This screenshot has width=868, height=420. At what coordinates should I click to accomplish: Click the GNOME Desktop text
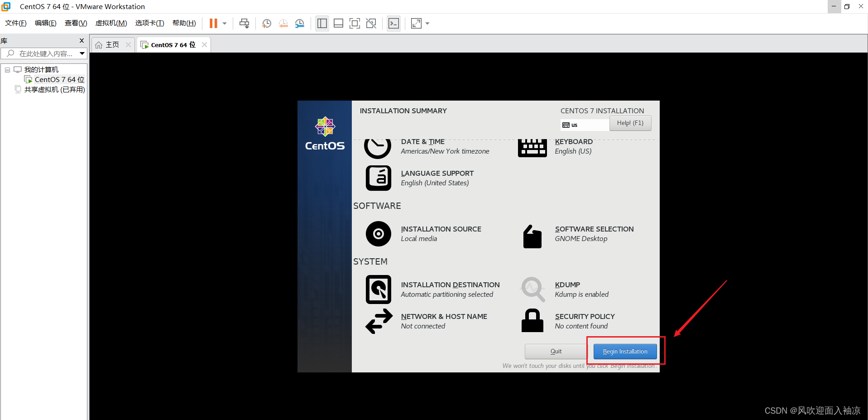(x=581, y=239)
